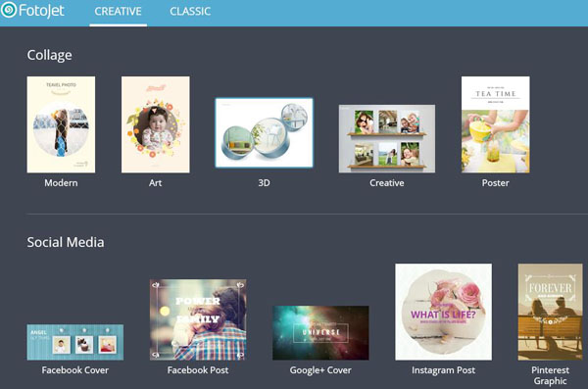
Task: Click the Google+ Cover label
Action: [x=320, y=370]
